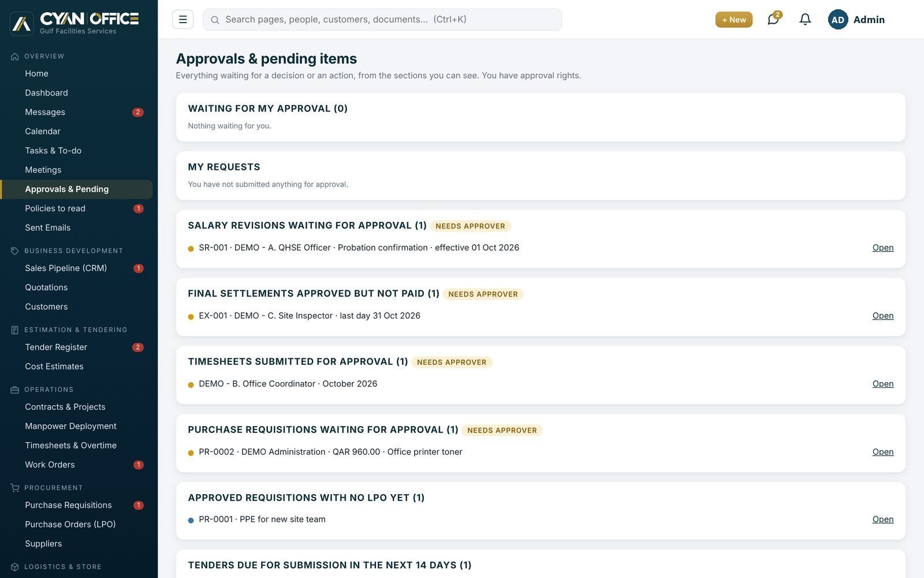Image resolution: width=924 pixels, height=578 pixels.
Task: Toggle the sidebar hamburger menu
Action: tap(182, 19)
